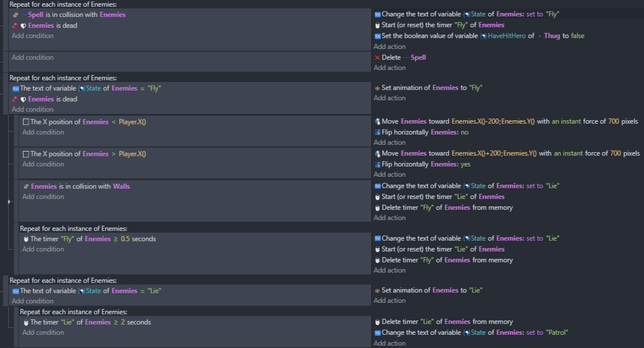Image resolution: width=644 pixels, height=348 pixels.
Task: Click the force icon of Move toward Enemies.X()-200 action
Action: (x=378, y=121)
